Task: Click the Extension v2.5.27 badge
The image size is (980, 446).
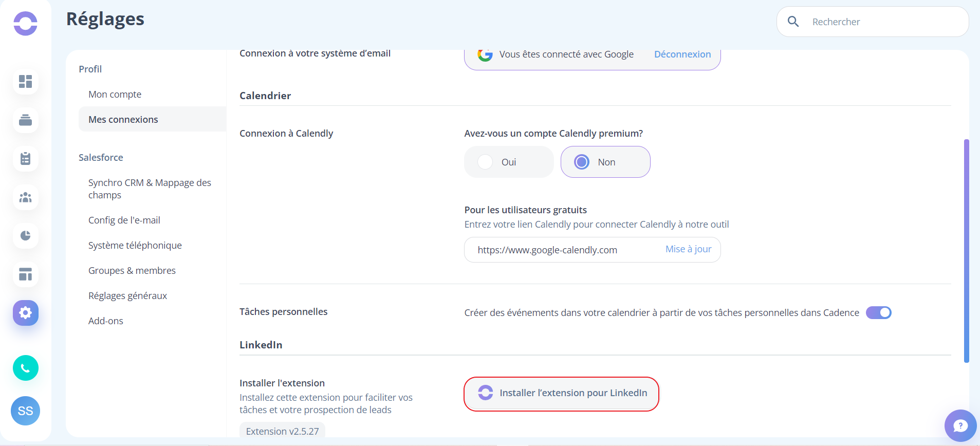Action: pyautogui.click(x=282, y=431)
